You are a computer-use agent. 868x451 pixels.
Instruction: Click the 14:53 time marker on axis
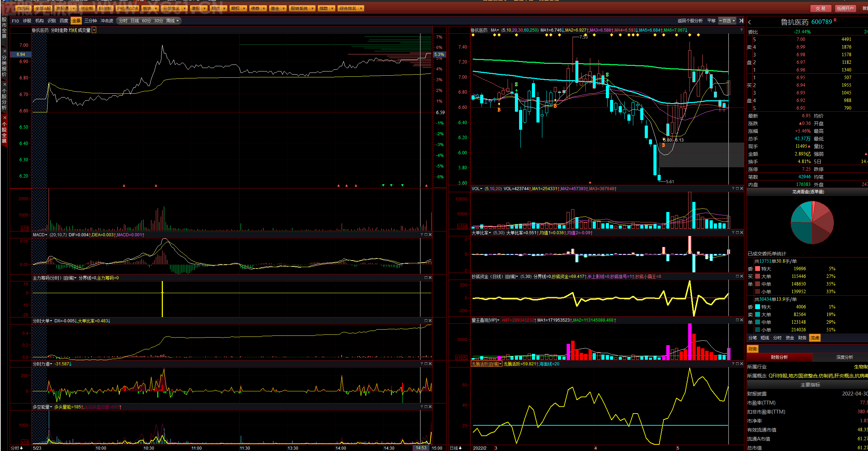pyautogui.click(x=421, y=448)
